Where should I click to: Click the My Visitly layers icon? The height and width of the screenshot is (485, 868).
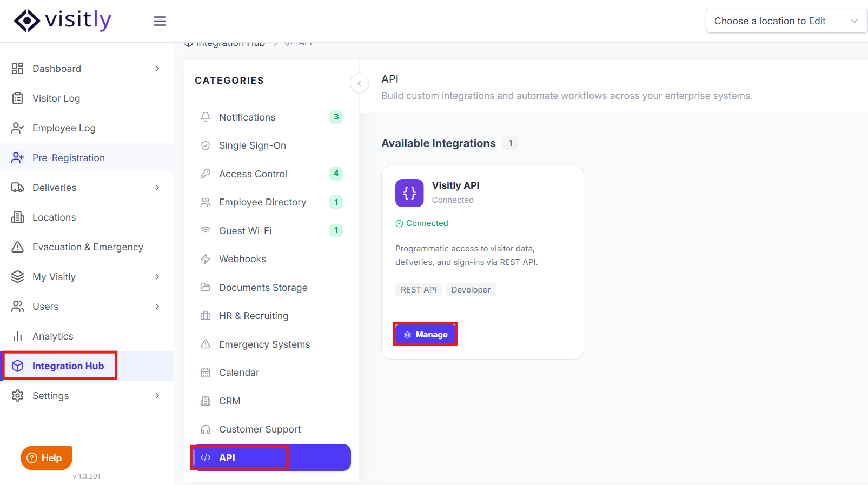[18, 277]
